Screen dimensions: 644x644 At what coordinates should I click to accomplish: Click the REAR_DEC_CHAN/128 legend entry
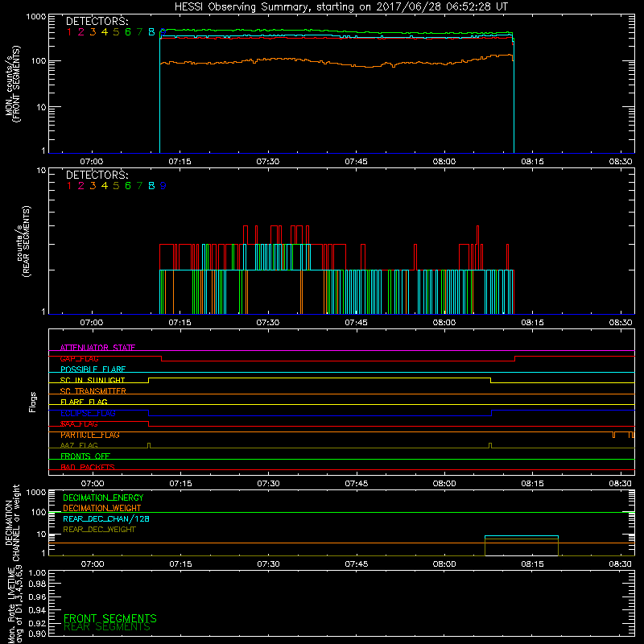coord(106,518)
